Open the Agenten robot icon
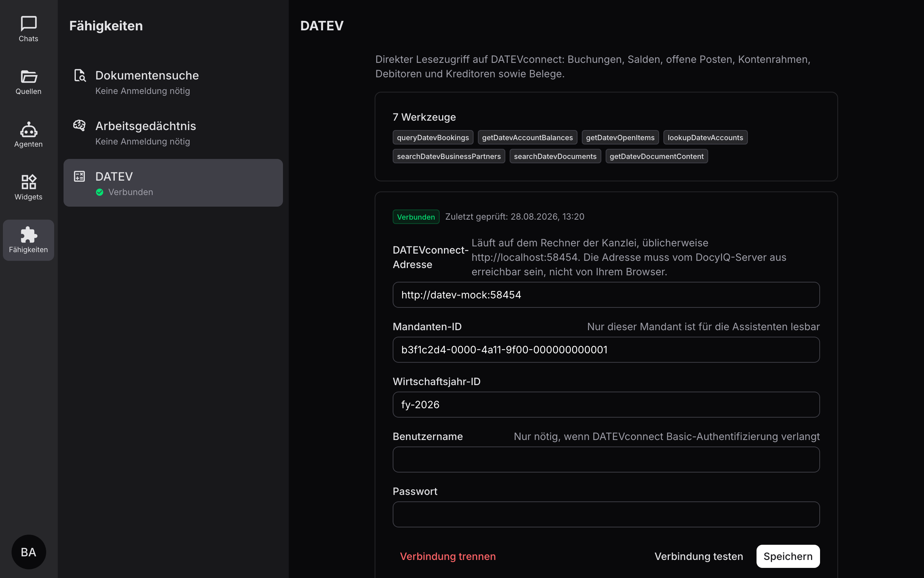The height and width of the screenshot is (578, 924). (x=29, y=129)
